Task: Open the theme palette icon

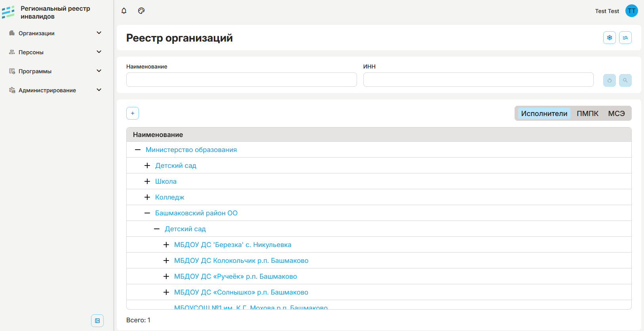Action: 141,11
